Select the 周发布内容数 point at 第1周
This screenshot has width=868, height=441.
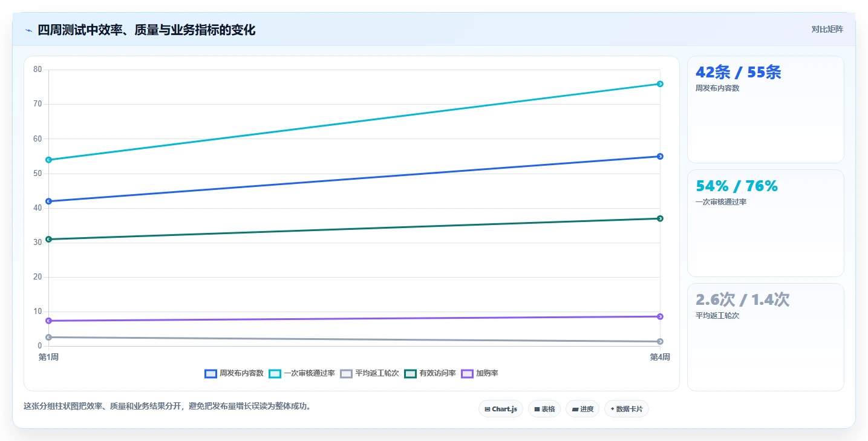[48, 201]
